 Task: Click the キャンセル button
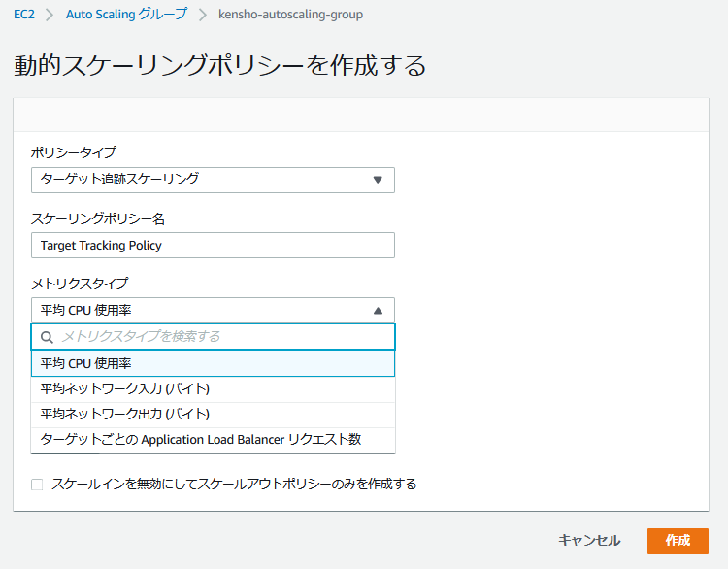[589, 541]
